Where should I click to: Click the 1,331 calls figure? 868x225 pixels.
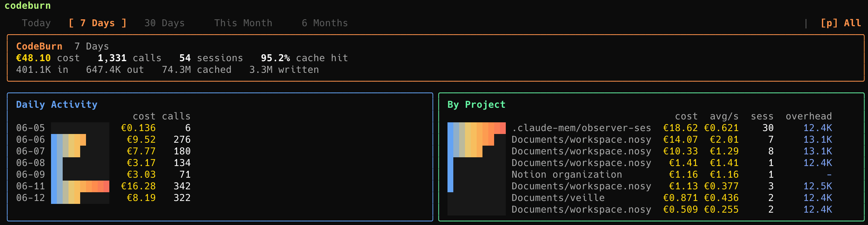tap(112, 58)
